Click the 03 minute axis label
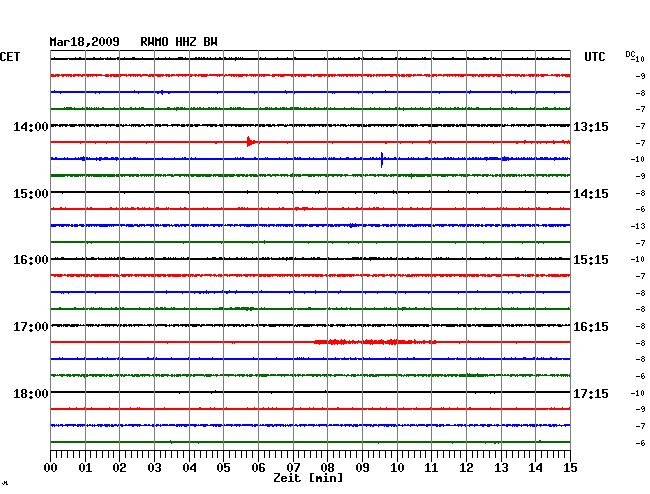The image size is (650, 494). point(154,467)
